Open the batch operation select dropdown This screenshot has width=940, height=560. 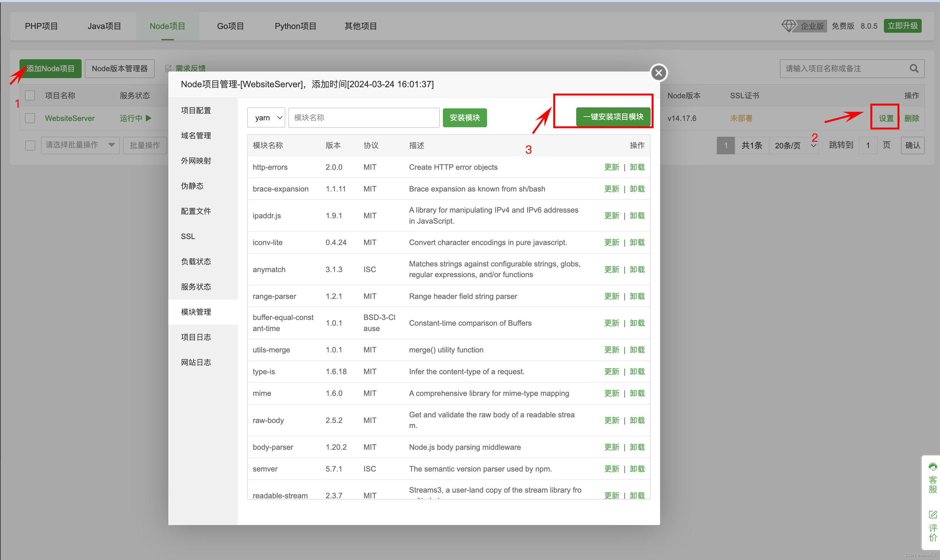coord(80,145)
